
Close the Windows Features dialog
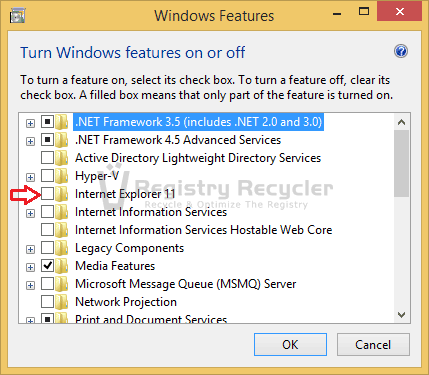[399, 12]
